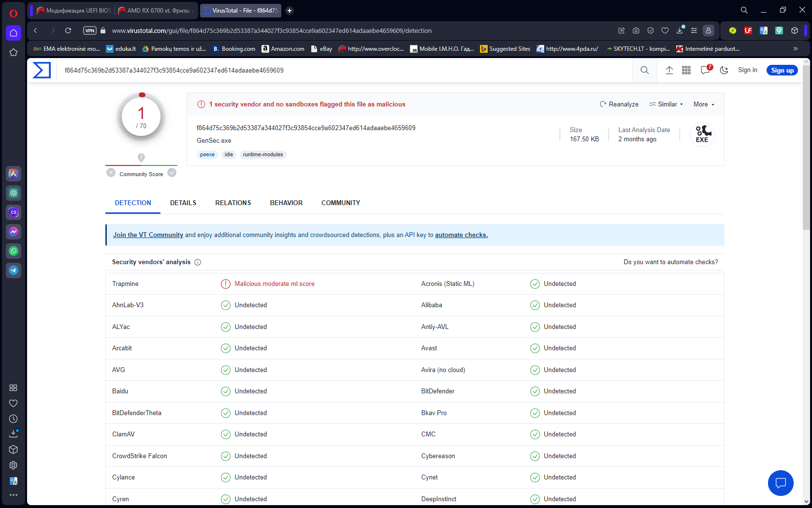812x508 pixels.
Task: Open the eBay bookmark
Action: coord(322,49)
